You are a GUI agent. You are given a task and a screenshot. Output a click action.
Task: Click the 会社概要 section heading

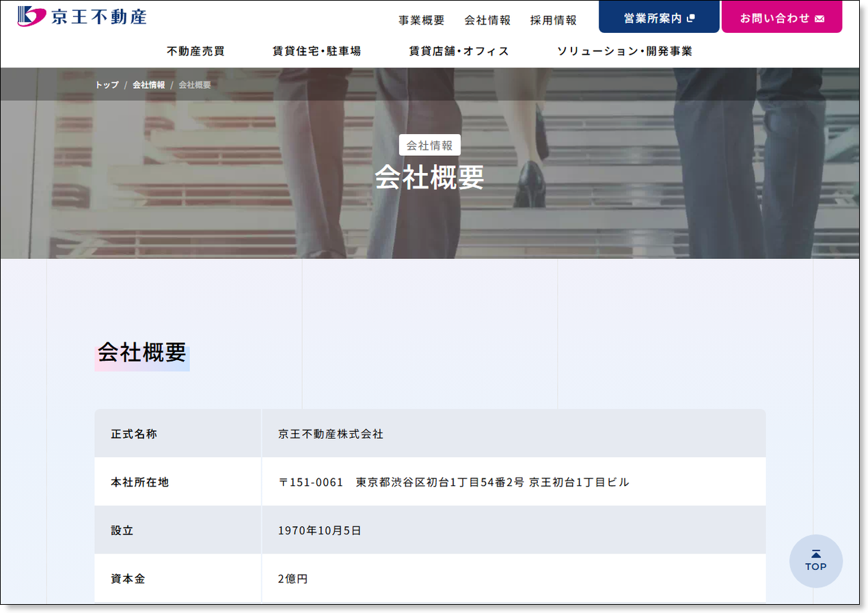pyautogui.click(x=142, y=353)
